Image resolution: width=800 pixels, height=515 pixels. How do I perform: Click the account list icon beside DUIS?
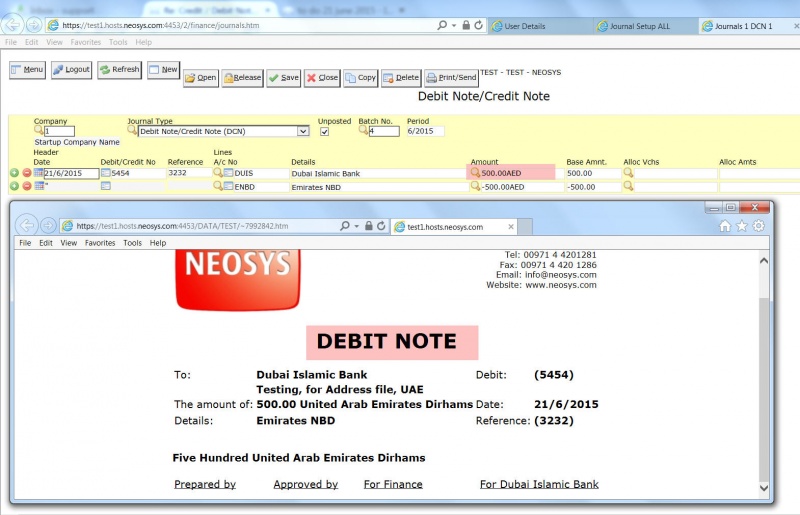229,173
